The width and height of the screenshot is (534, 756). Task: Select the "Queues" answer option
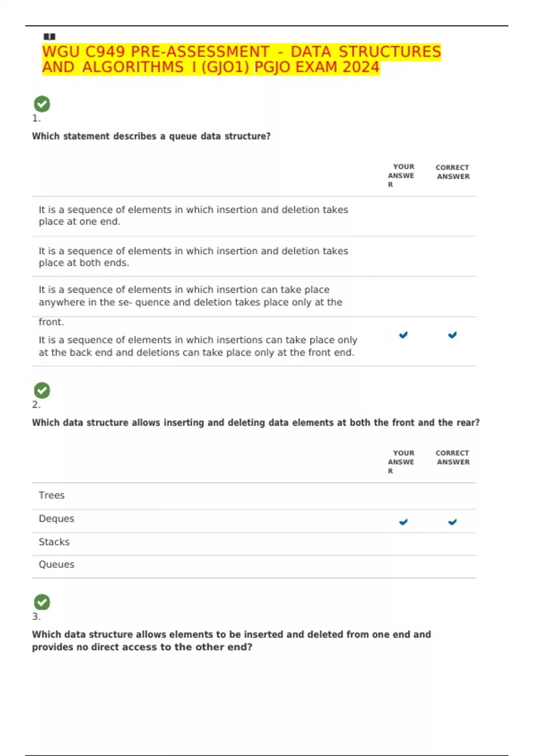point(57,565)
